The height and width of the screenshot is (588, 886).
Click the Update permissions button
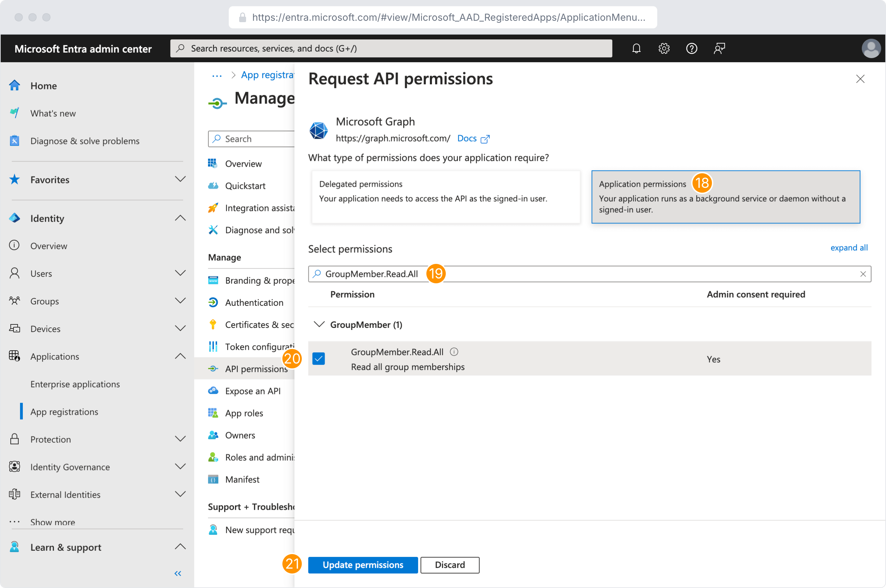(x=362, y=564)
